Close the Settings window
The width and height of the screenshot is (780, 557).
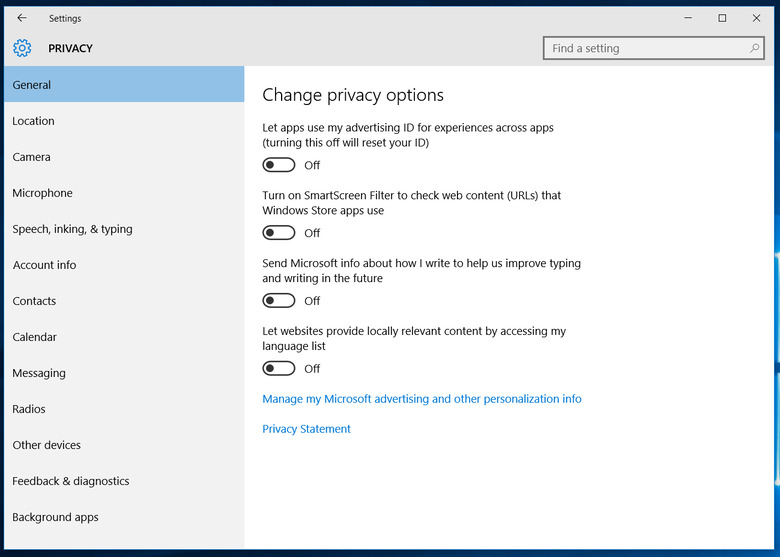pyautogui.click(x=756, y=18)
